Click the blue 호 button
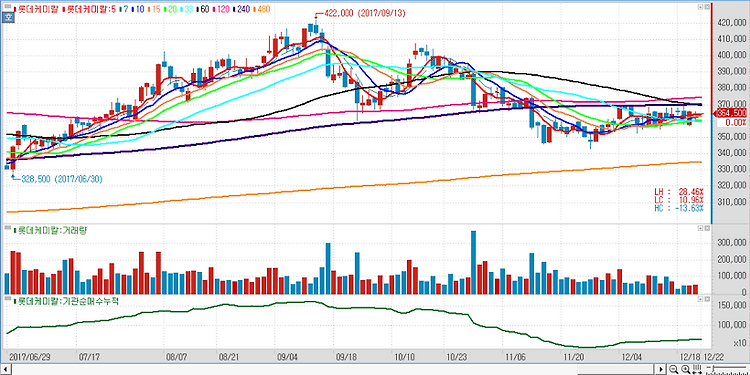Viewport: 750px width, 375px height. click(x=8, y=18)
